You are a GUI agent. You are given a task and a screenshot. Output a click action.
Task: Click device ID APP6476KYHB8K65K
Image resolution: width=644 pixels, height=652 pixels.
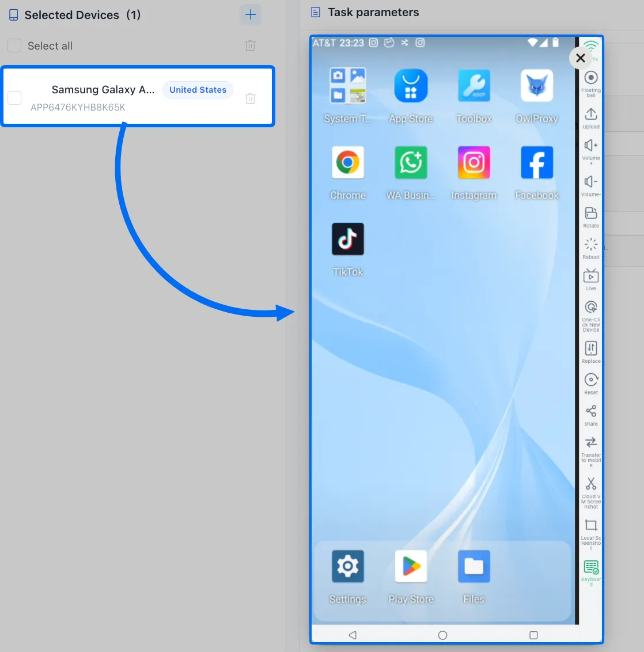78,107
